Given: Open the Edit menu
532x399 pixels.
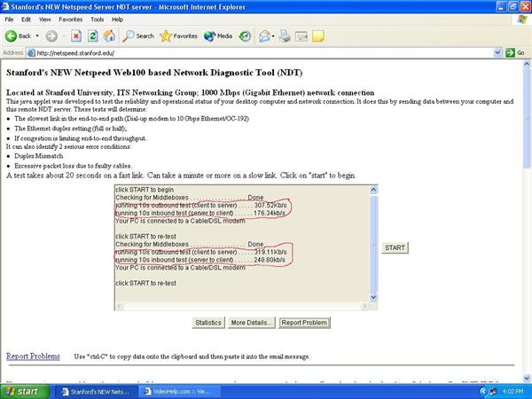Looking at the screenshot, I should [26, 20].
